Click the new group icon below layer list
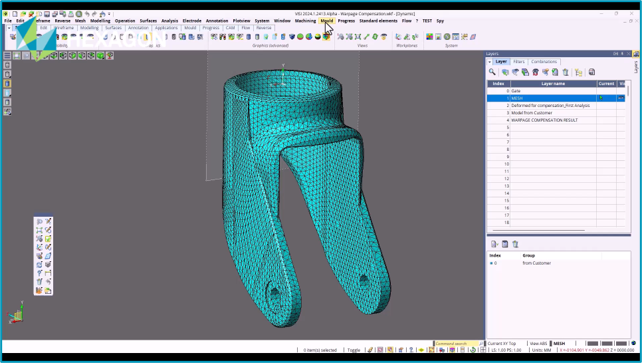This screenshot has height=363, width=642. [x=495, y=244]
